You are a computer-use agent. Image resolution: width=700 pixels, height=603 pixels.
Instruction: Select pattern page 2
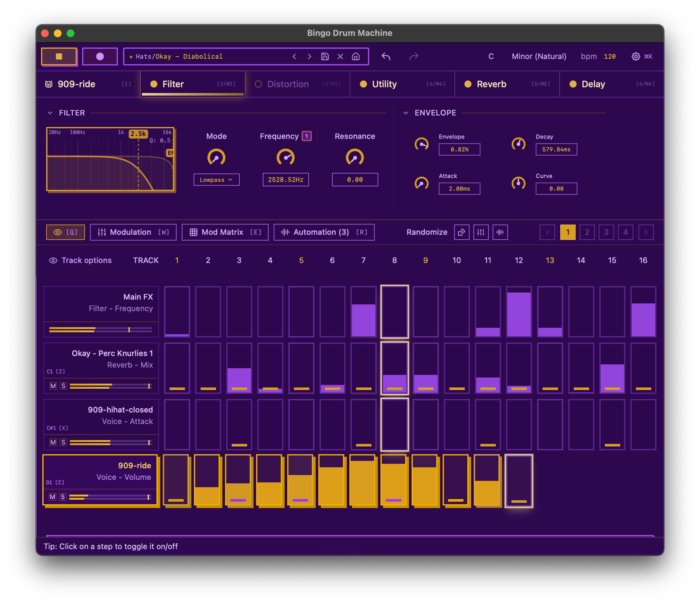pyautogui.click(x=587, y=232)
